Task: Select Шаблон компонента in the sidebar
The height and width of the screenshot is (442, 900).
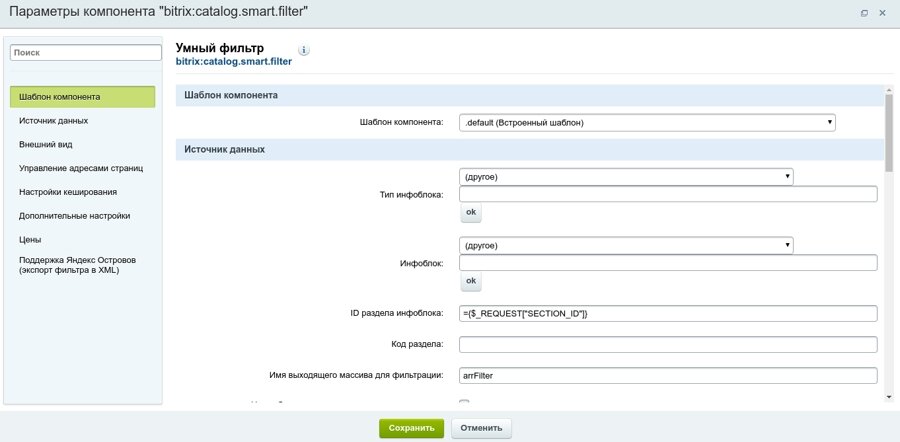Action: coord(83,97)
